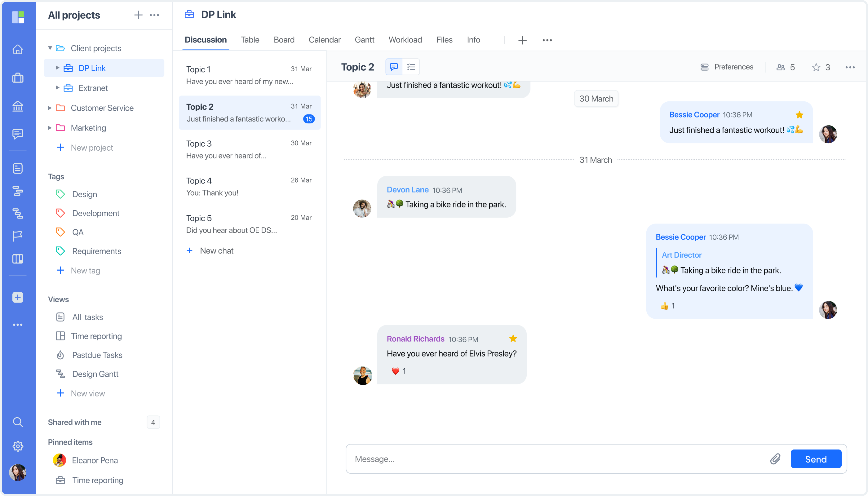Screen dimensions: 868x496
Task: Open Devon Lane's profile name link
Action: pyautogui.click(x=407, y=190)
